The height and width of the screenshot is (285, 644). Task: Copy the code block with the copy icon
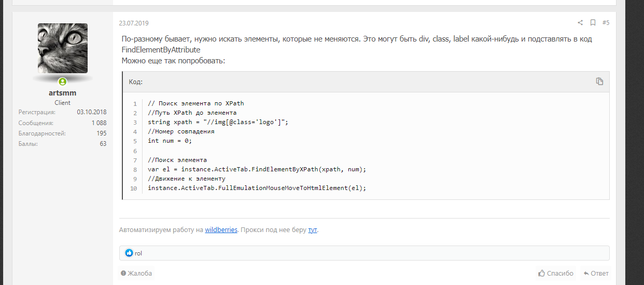(x=599, y=82)
